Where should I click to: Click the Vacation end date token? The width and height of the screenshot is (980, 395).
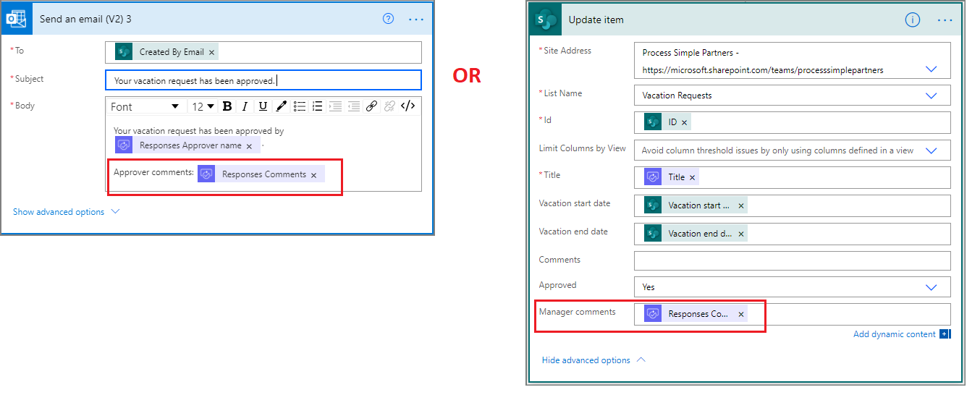tap(696, 234)
